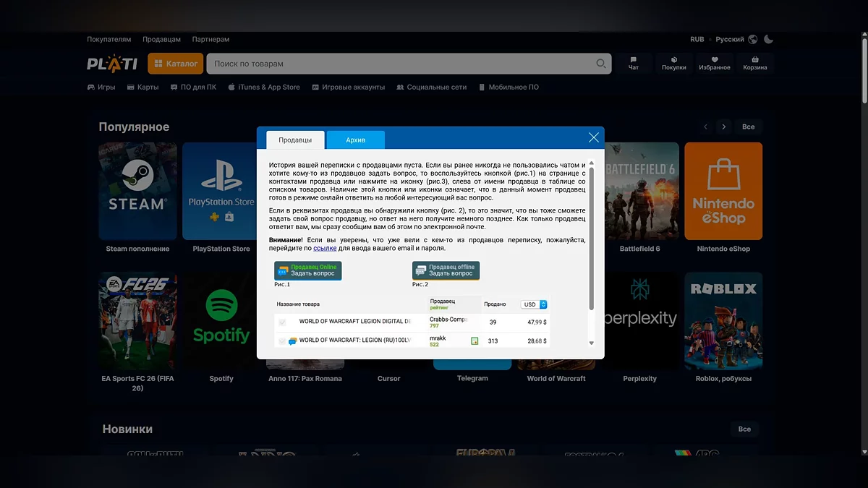Screen dimensions: 868x488
Task: Open the Покупки purchases icon
Action: (674, 64)
